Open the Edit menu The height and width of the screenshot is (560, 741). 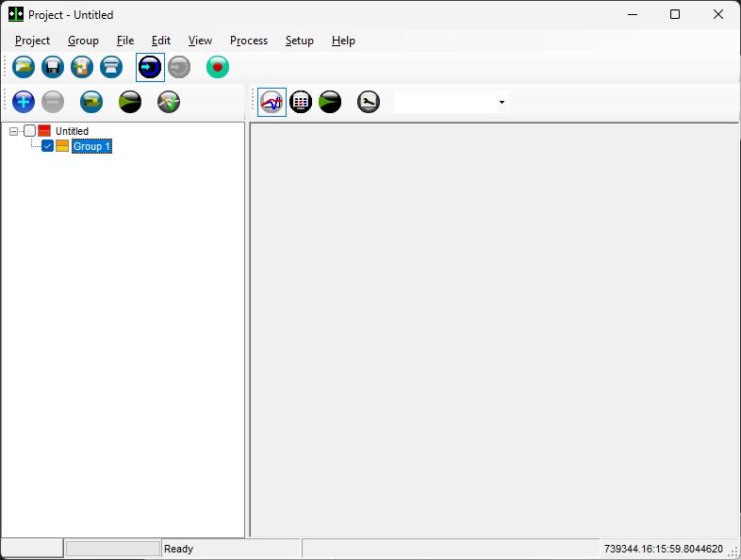[x=161, y=41]
